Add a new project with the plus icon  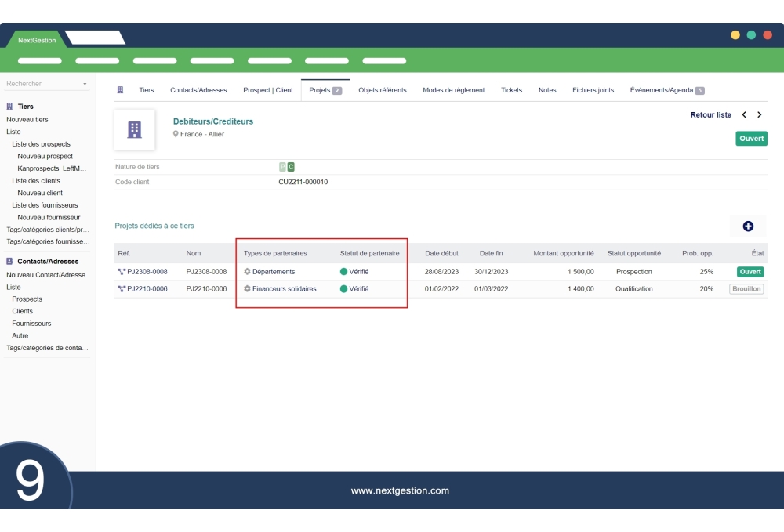748,226
